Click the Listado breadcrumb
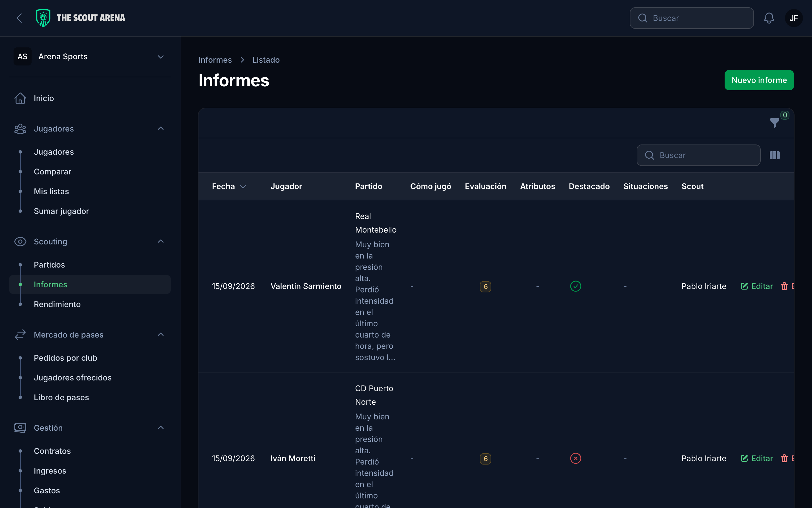The image size is (812, 508). click(x=266, y=60)
